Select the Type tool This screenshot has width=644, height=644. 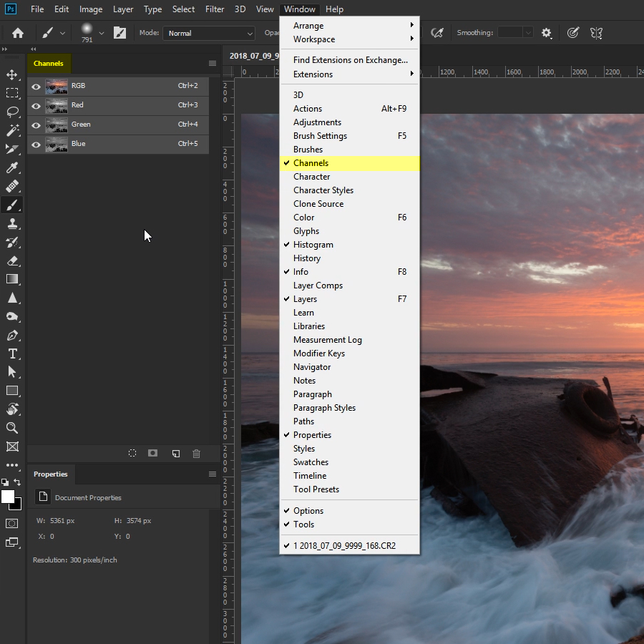(12, 353)
